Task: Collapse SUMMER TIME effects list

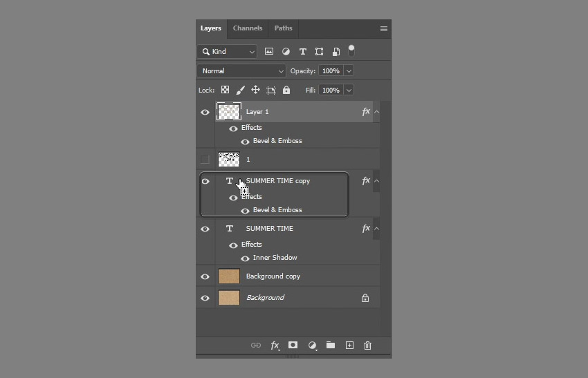Action: coord(376,229)
